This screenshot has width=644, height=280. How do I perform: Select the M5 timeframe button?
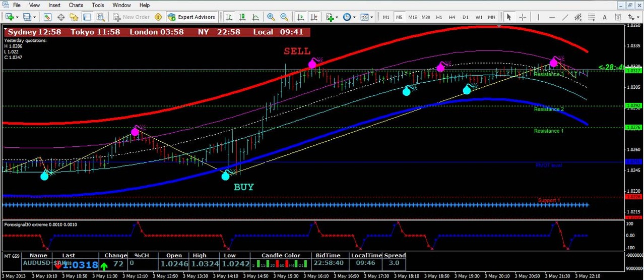pyautogui.click(x=399, y=17)
